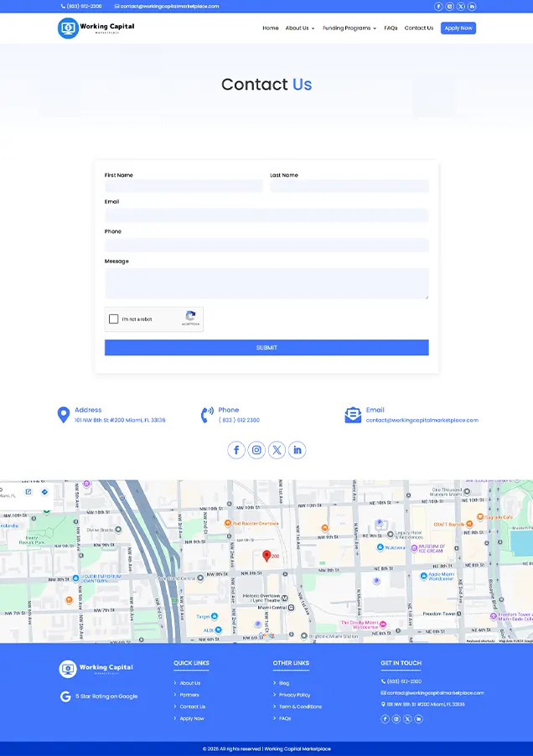The width and height of the screenshot is (533, 756).
Task: Click the footer Facebook icon
Action: point(385,719)
